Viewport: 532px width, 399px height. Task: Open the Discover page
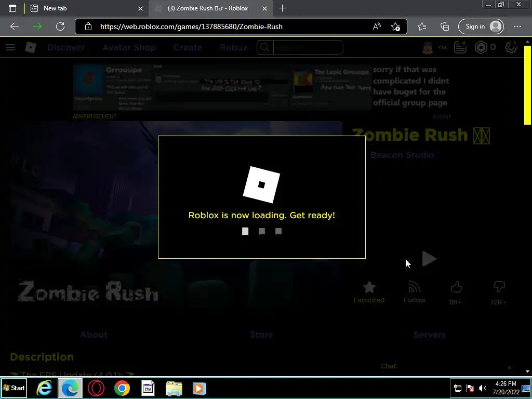tap(66, 47)
